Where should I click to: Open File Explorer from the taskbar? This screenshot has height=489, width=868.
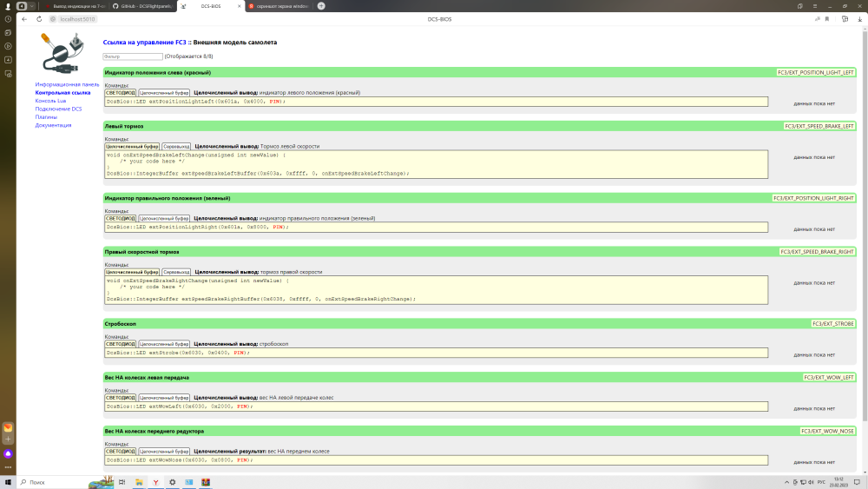tap(139, 482)
